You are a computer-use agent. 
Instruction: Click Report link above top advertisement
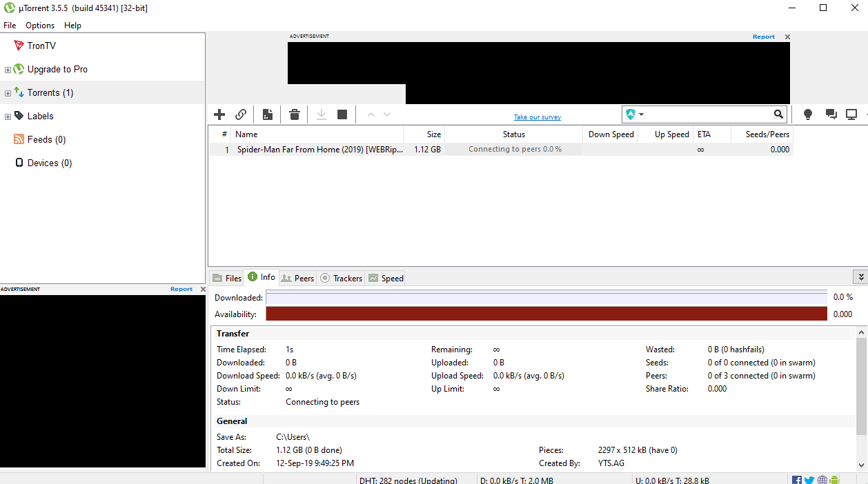764,37
